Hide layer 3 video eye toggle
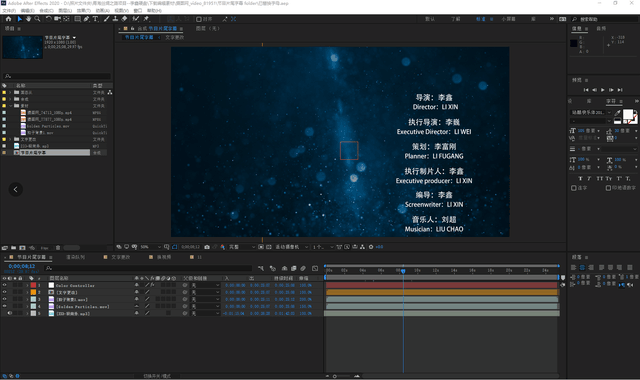 coord(4,299)
